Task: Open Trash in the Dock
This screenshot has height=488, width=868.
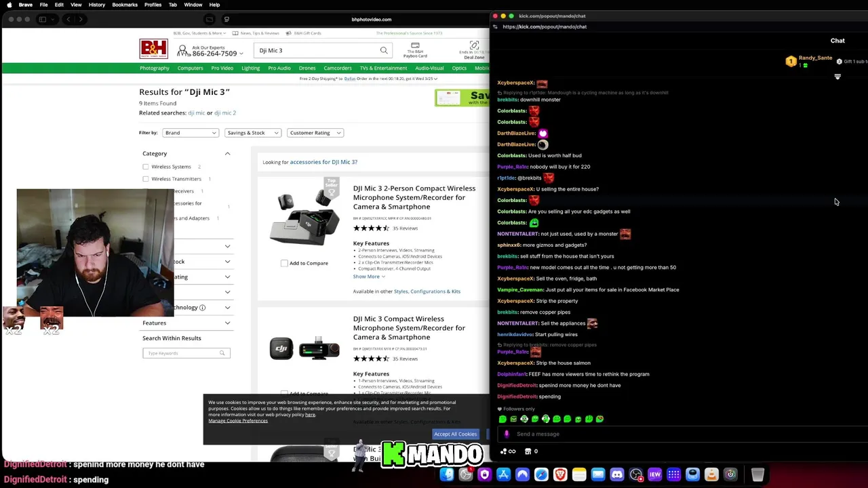Action: click(x=757, y=474)
